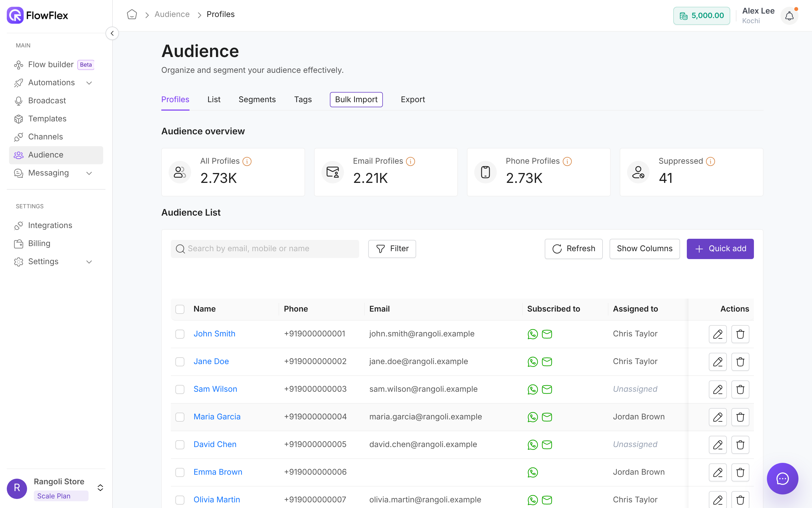Delete Emma Brown's profile

point(740,472)
